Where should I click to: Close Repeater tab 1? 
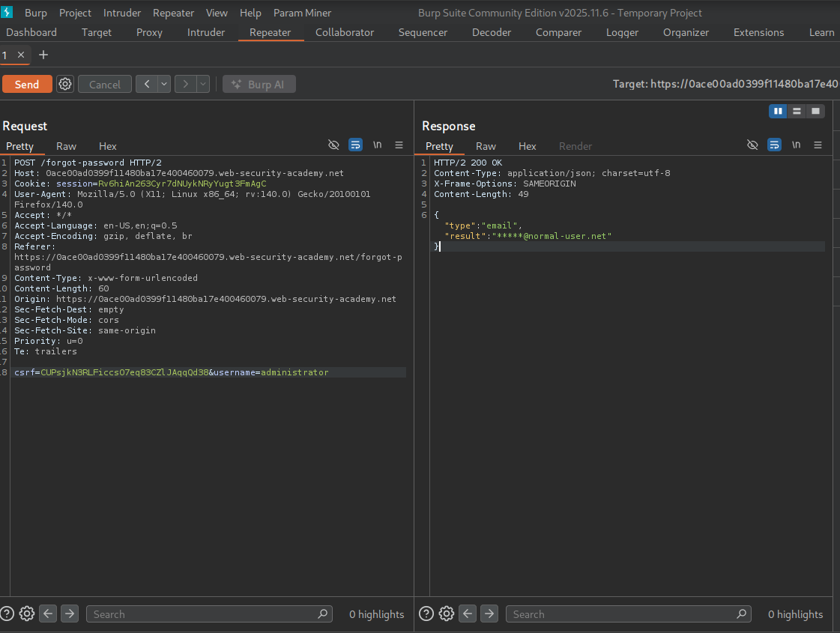tap(21, 55)
